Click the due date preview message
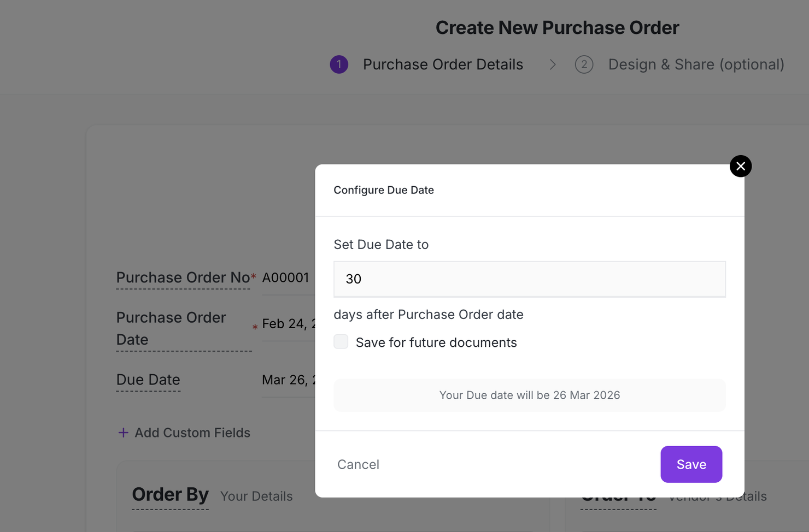This screenshot has width=809, height=532. pyautogui.click(x=529, y=395)
